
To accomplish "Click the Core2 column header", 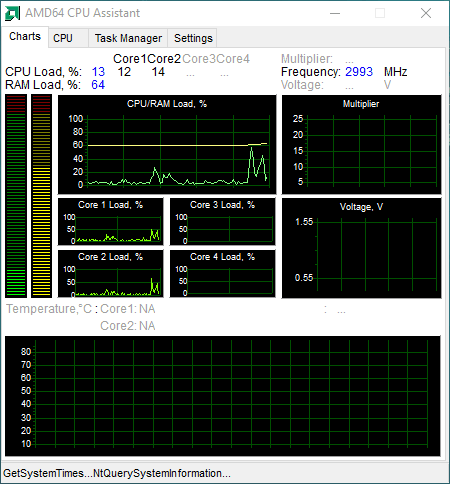I will [x=164, y=59].
